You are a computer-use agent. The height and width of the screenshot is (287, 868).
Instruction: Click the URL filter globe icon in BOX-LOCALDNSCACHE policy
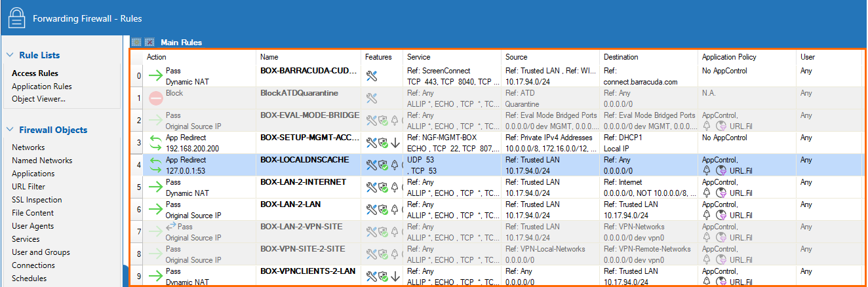coord(720,170)
